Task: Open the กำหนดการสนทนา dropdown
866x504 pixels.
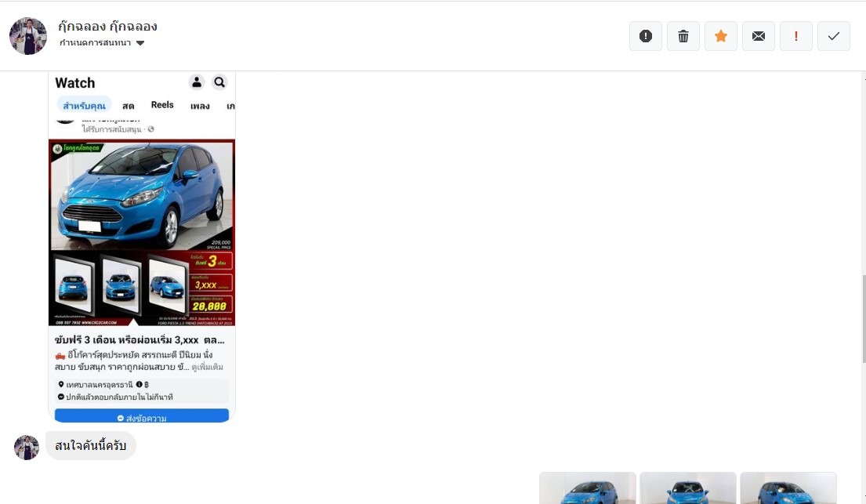Action: [102, 43]
